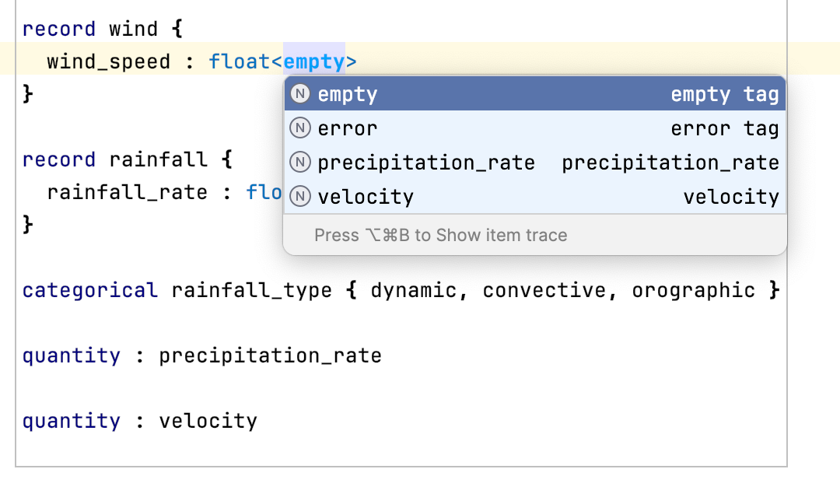
Task: Choose the error suggestion in the popup
Action: click(x=348, y=128)
